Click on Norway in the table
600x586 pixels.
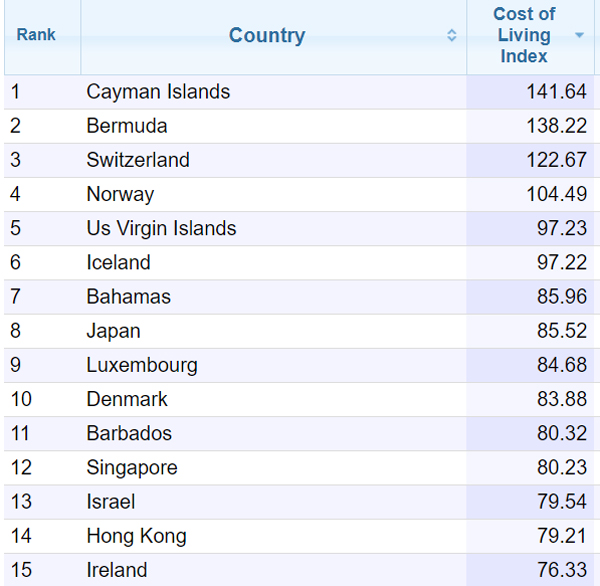click(120, 194)
